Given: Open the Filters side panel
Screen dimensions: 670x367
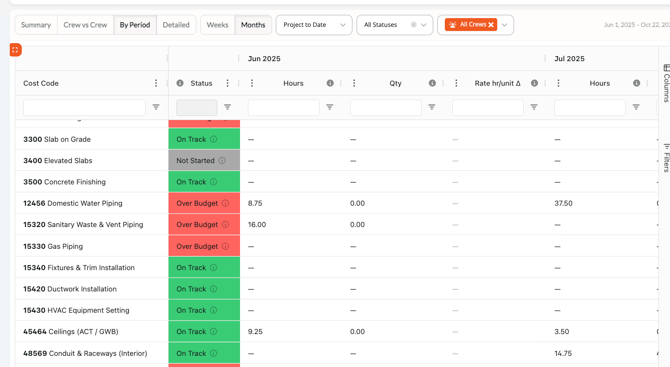Looking at the screenshot, I should tap(666, 157).
